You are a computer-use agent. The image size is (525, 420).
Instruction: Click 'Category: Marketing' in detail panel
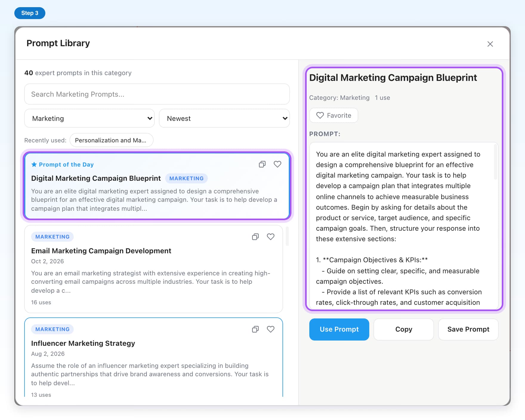339,98
